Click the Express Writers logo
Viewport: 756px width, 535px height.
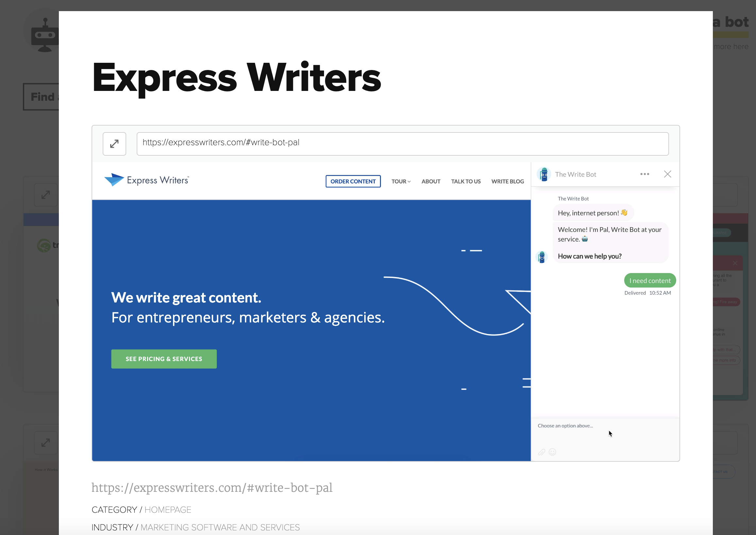point(146,180)
